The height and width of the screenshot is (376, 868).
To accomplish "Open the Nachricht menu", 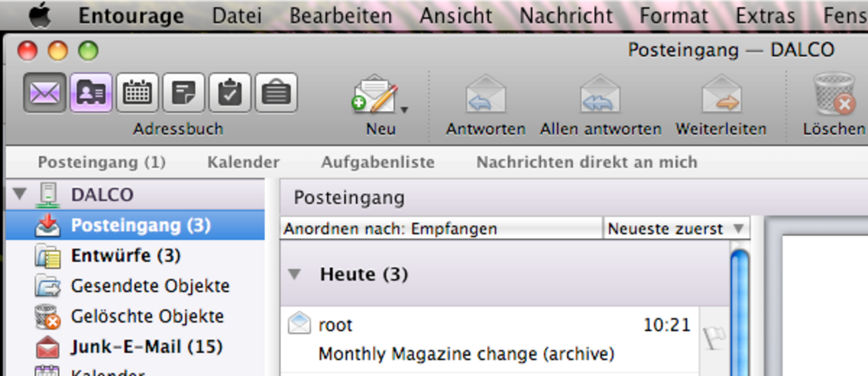I will click(x=566, y=15).
